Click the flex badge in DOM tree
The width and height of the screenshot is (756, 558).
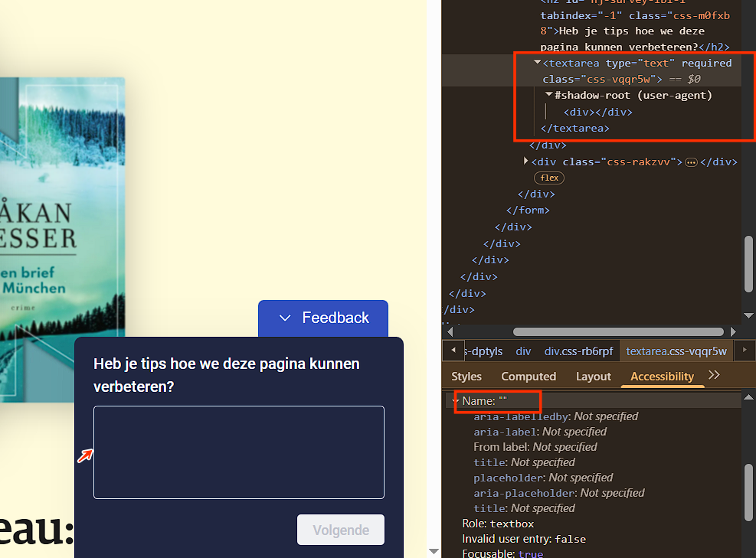(x=549, y=178)
